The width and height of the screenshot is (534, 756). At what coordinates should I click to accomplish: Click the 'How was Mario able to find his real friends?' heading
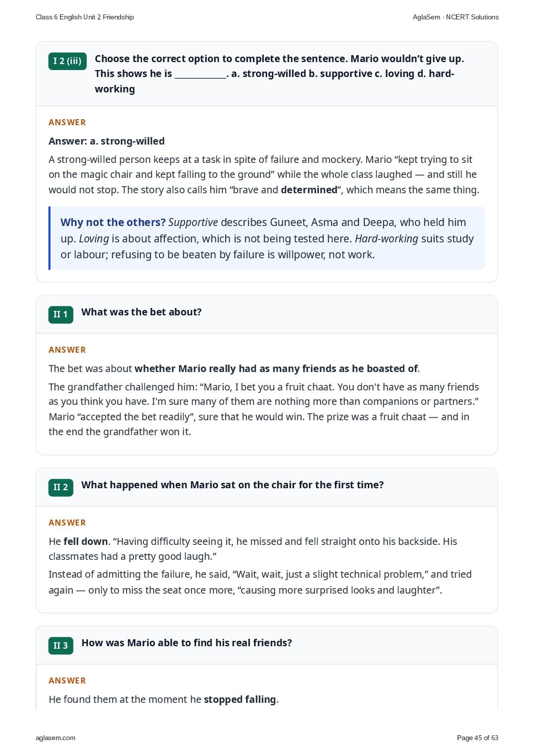pyautogui.click(x=187, y=643)
